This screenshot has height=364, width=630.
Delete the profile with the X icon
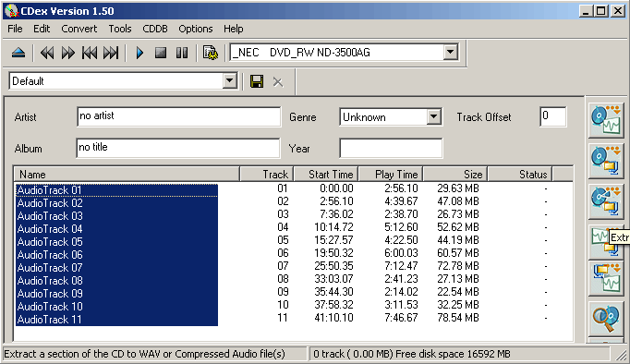click(278, 82)
